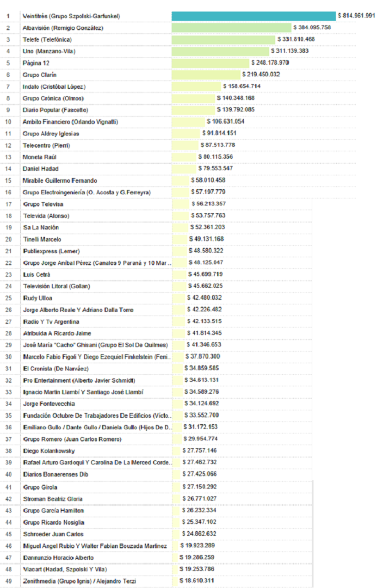Select 'Grupo Ricardo Nosiglia' label
The height and width of the screenshot is (588, 377).
[x=54, y=523]
